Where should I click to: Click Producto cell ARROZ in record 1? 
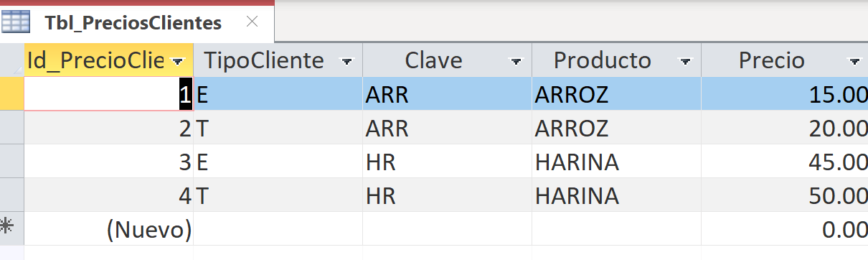click(616, 94)
